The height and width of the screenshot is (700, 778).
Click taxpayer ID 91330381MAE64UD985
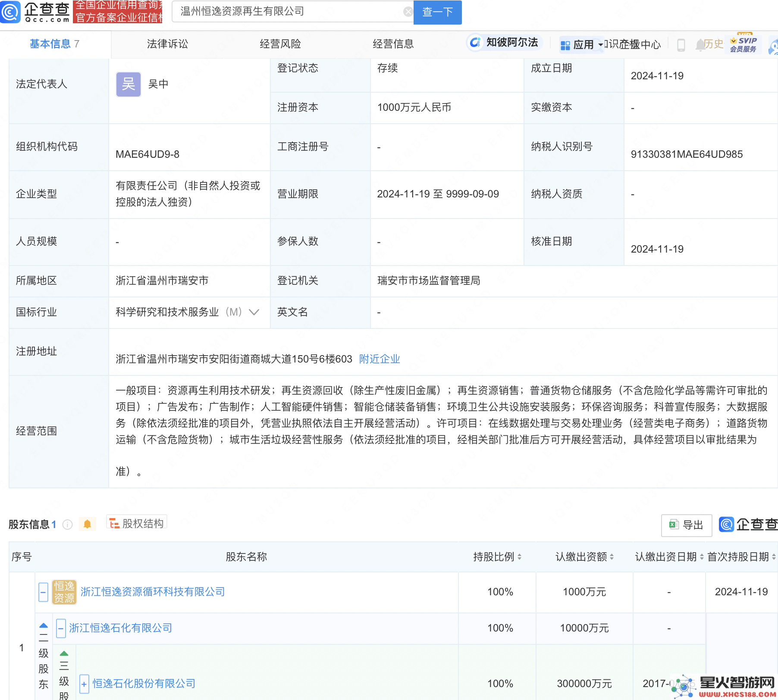(x=687, y=154)
